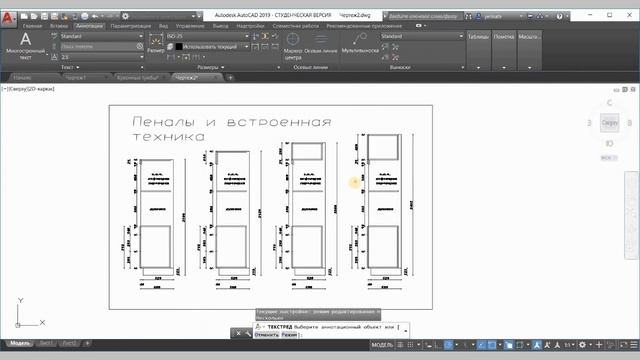Toggle annotation auto-scale in status bar
Image resolution: width=640 pixels, height=360 pixels.
click(x=547, y=345)
